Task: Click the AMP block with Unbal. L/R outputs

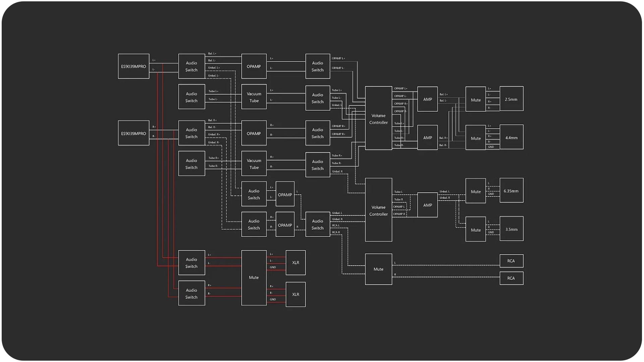Action: pos(427,205)
